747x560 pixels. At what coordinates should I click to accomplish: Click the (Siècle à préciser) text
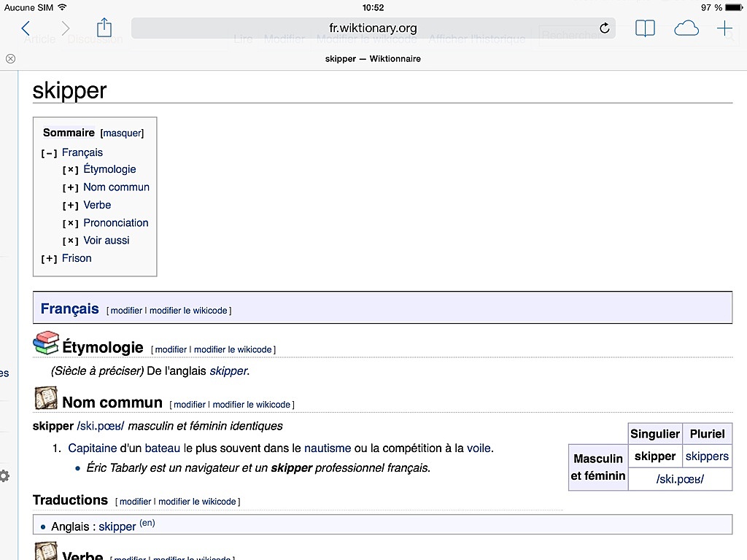pyautogui.click(x=97, y=371)
